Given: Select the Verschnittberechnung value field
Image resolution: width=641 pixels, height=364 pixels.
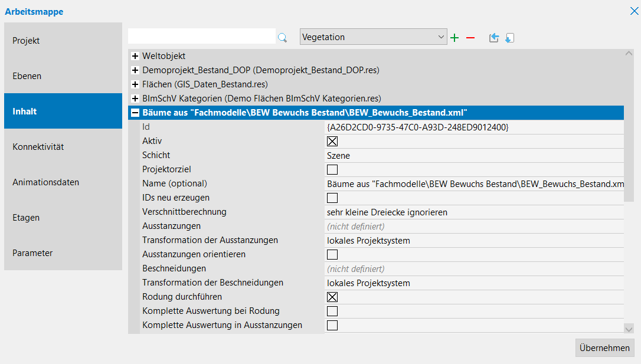Looking at the screenshot, I should [x=473, y=212].
